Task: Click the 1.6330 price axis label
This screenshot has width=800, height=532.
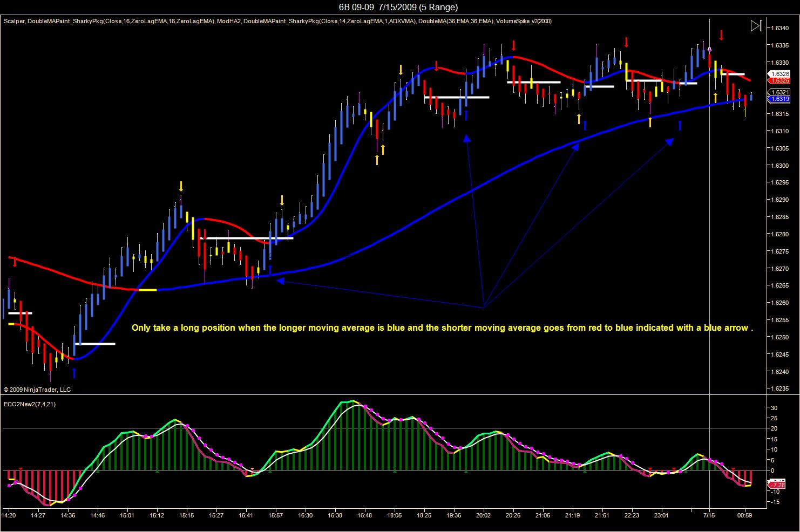Action: [x=780, y=63]
